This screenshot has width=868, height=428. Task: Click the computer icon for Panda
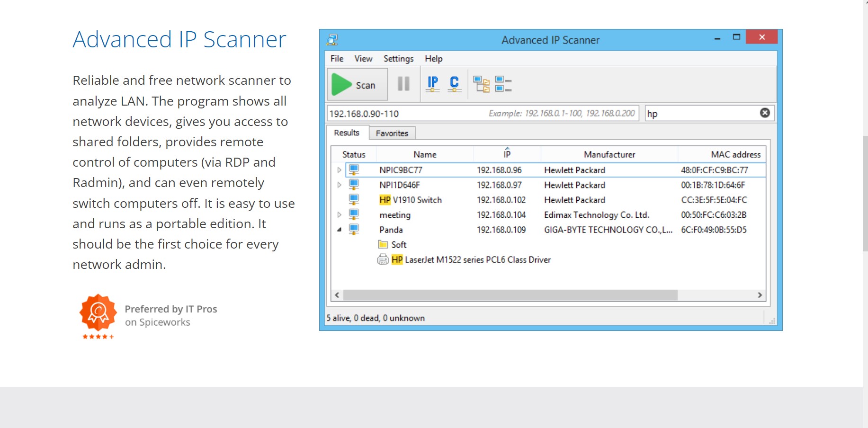point(354,229)
